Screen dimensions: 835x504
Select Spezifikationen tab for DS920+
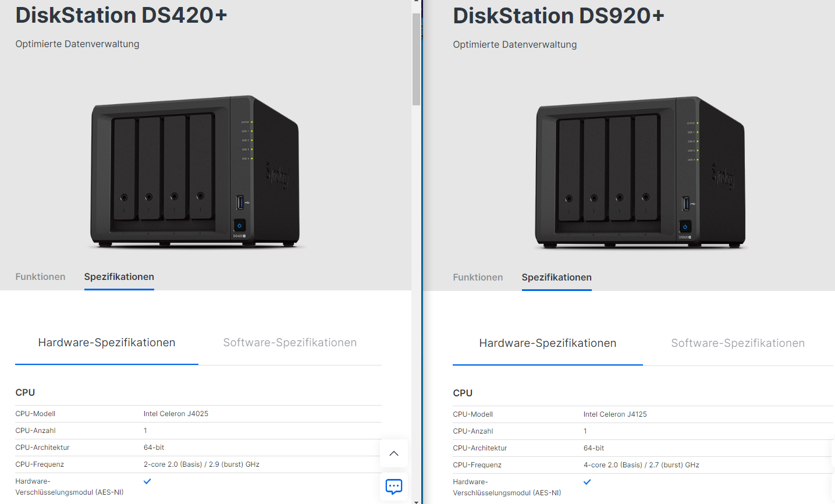tap(557, 278)
